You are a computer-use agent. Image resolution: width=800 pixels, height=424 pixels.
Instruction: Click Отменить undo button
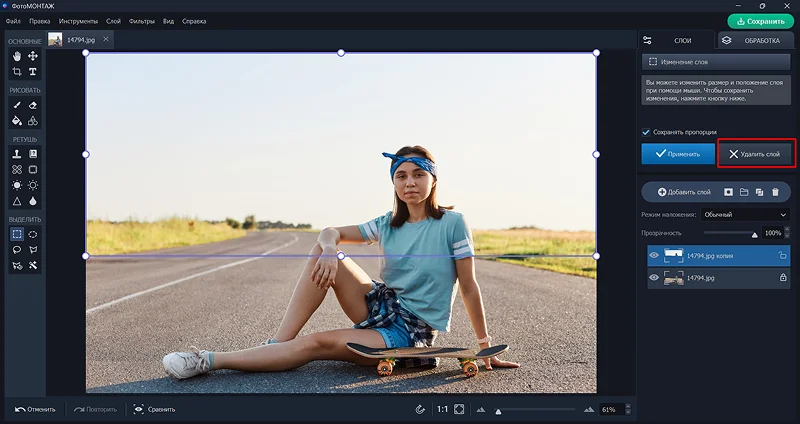tap(35, 409)
